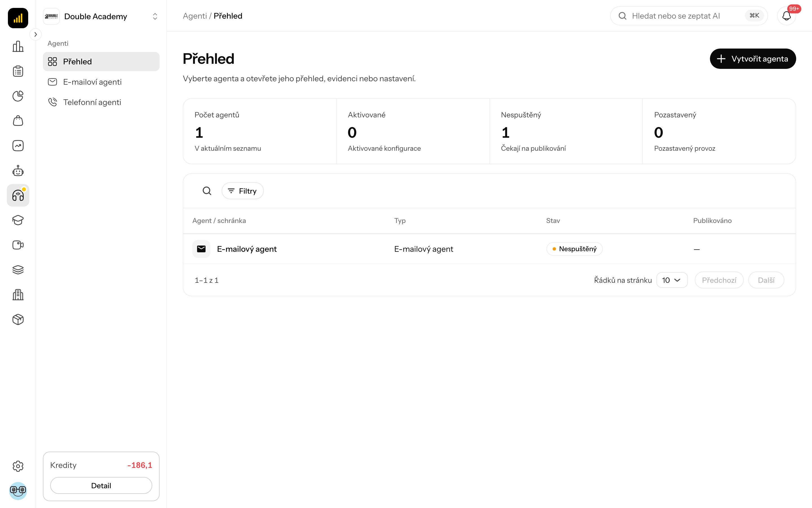Open the video camera icon in sidebar
Viewport: 812px width, 508px height.
18,245
